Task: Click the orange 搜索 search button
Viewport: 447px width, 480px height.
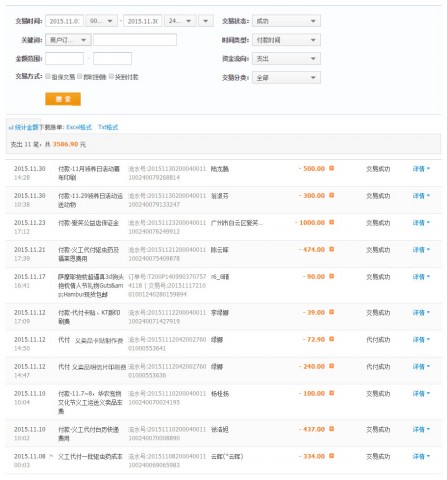Action: click(63, 99)
